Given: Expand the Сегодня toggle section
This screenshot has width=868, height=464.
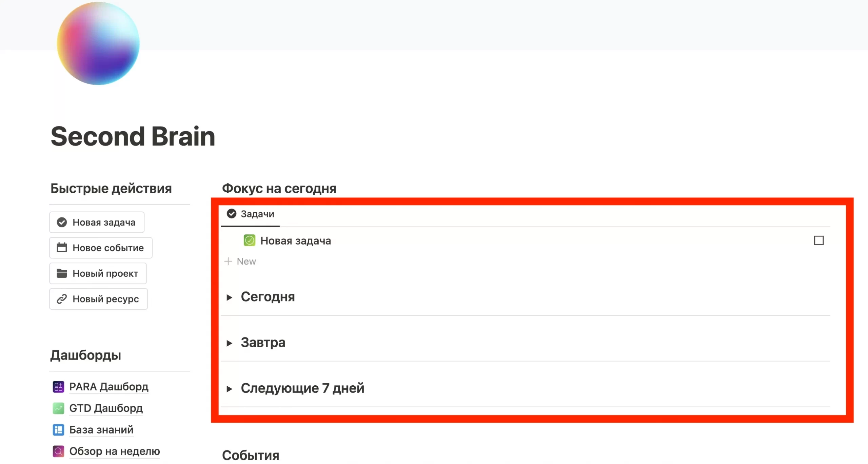Looking at the screenshot, I should 230,297.
